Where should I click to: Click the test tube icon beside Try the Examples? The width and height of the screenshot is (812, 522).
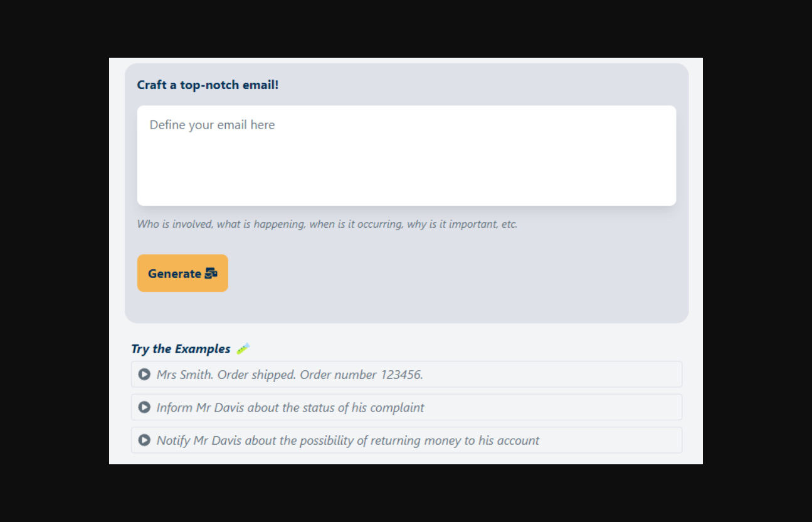(x=243, y=349)
